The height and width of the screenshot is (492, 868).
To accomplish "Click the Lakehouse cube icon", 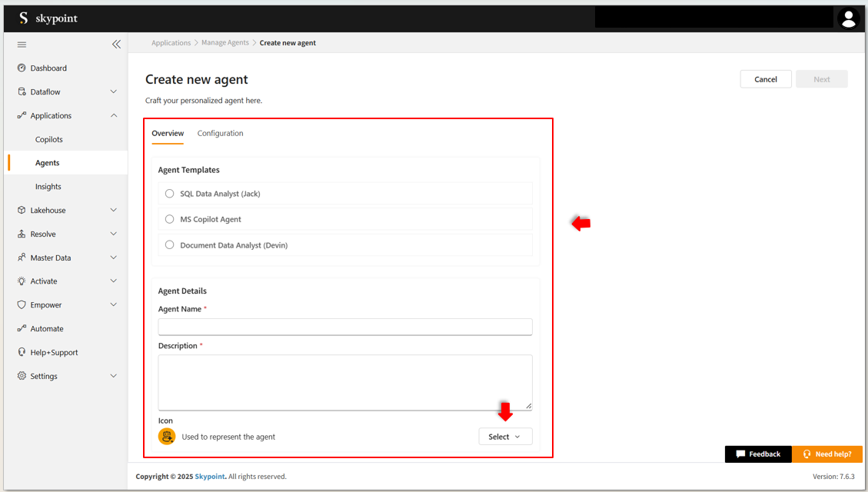I will pyautogui.click(x=22, y=211).
